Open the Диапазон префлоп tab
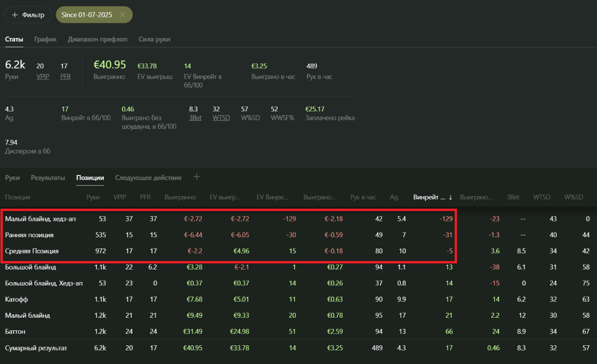Screen dimensions: 597x364 (x=97, y=39)
